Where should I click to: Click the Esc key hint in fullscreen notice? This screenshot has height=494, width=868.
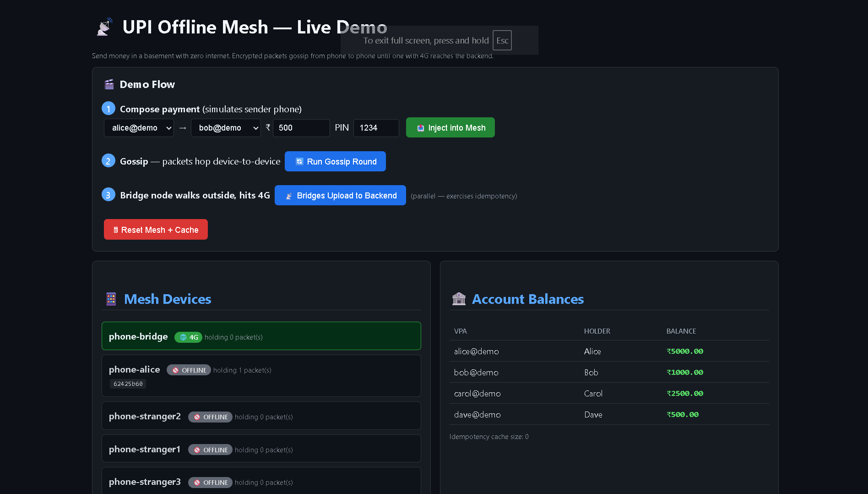point(502,40)
